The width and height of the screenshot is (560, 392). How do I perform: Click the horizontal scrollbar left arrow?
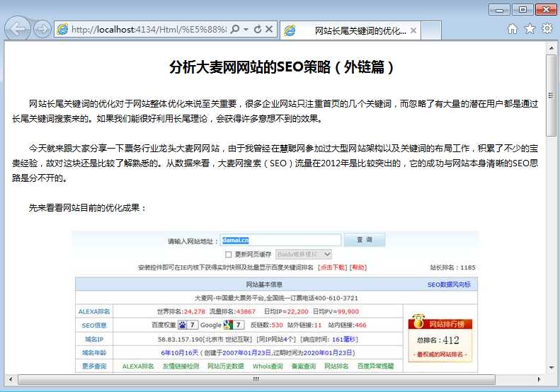coord(11,379)
